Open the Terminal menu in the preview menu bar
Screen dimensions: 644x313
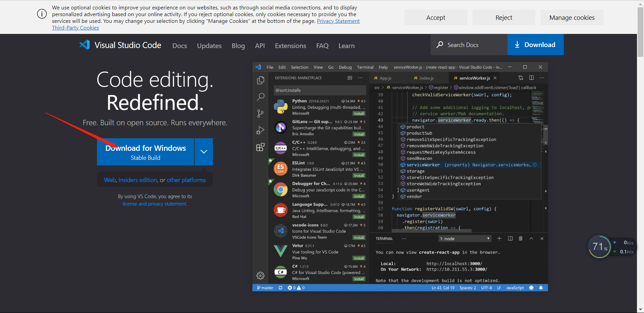click(x=365, y=67)
